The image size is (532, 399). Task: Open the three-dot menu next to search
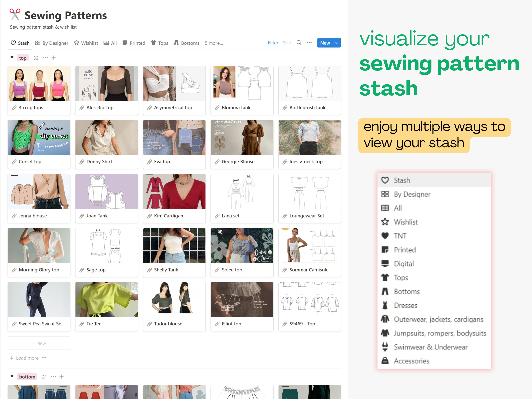[x=309, y=43]
